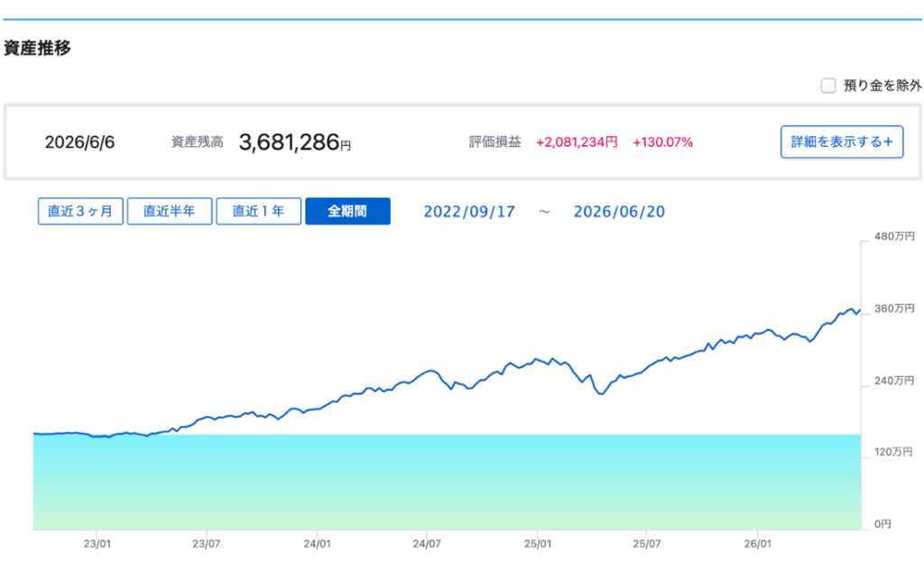Click the 資産推移 heading
Screen dimensions: 924x588
click(37, 48)
